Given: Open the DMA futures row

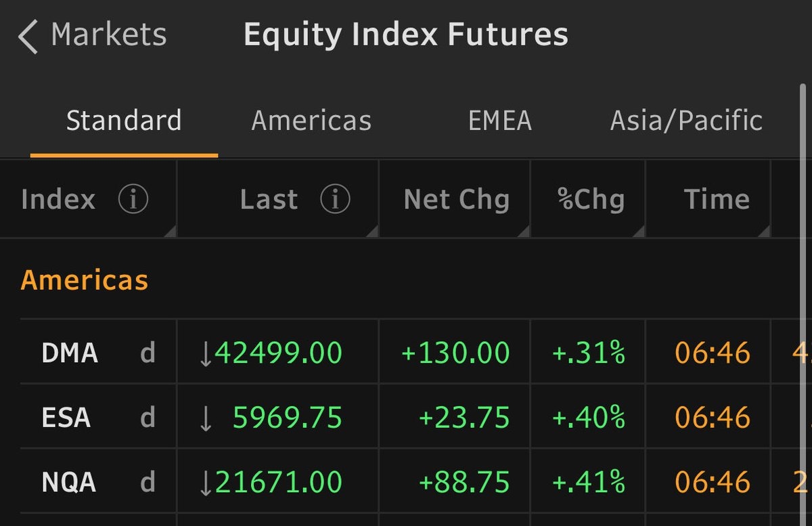Looking at the screenshot, I should 70,353.
